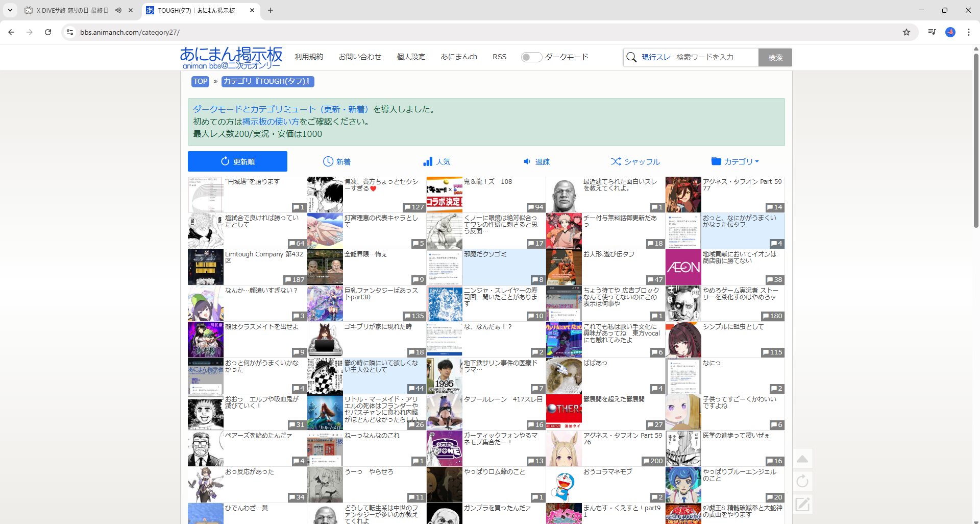Click the scroll-to-top arrow icon
980x524 pixels.
pyautogui.click(x=802, y=459)
